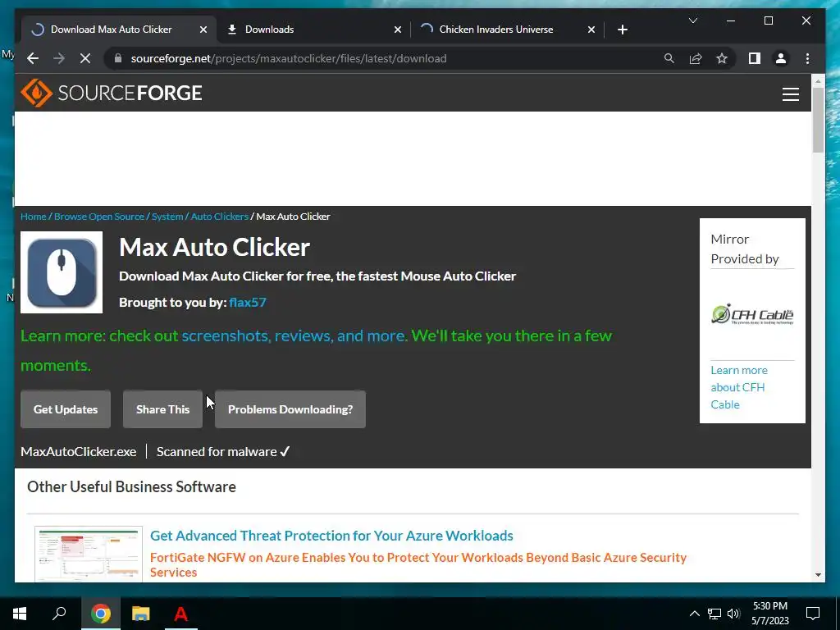
Task: Open the taskbar clock showing 5:30 PM
Action: [x=769, y=614]
